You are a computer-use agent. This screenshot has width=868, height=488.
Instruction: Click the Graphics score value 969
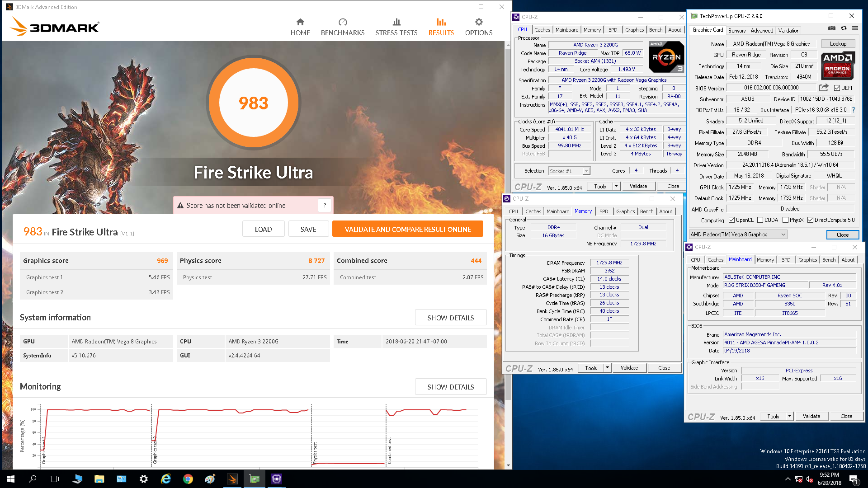[162, 261]
